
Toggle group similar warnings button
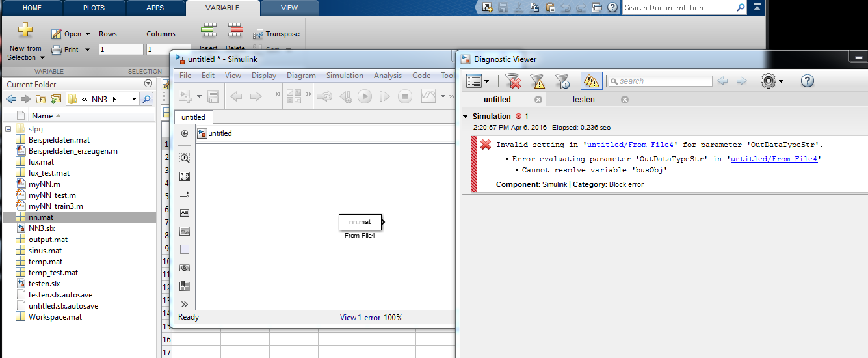591,81
